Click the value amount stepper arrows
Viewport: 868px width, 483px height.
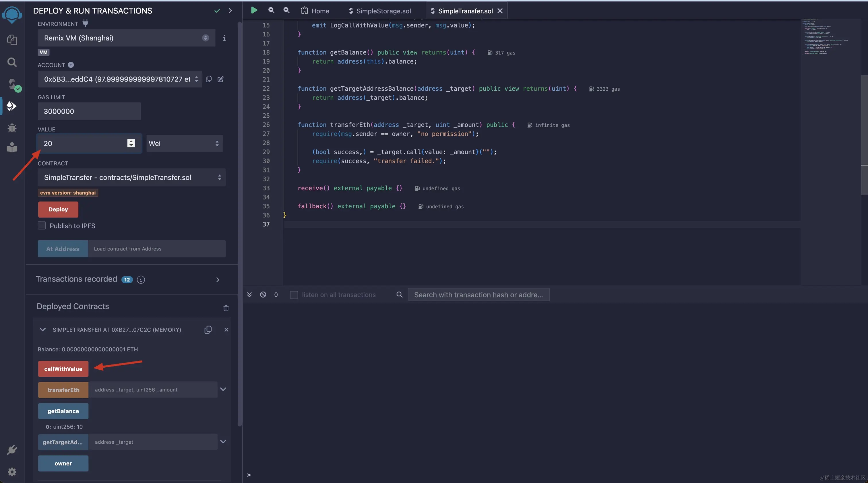[131, 143]
